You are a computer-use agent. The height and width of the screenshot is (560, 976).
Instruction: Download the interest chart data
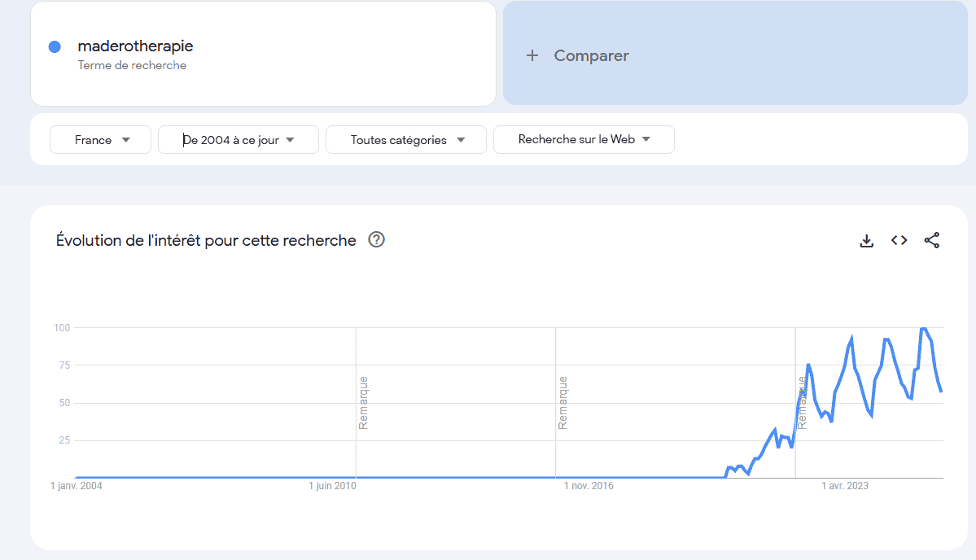tap(866, 240)
